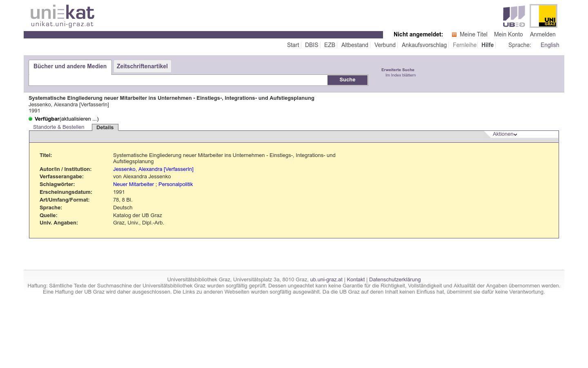
Task: Click the "78, 8 Bl." format value
Action: (x=123, y=200)
